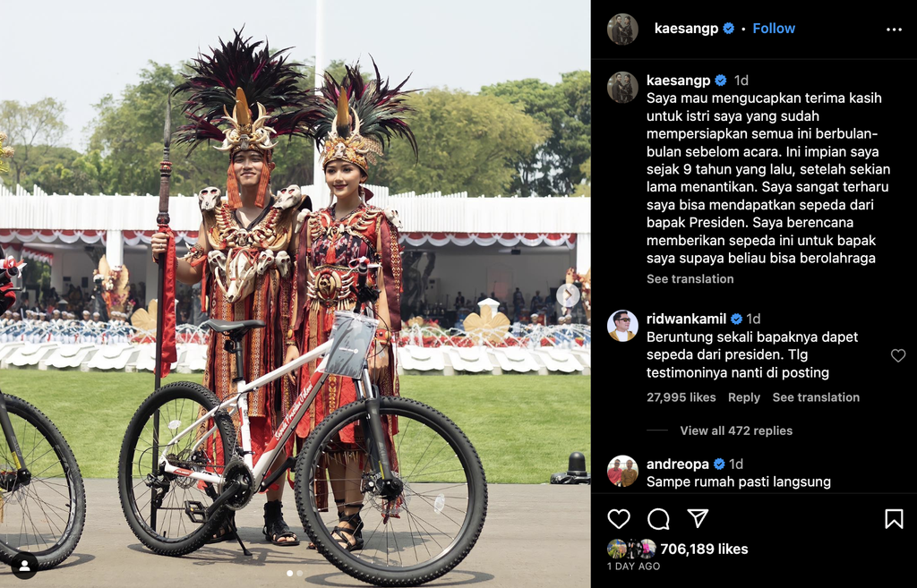
Task: Open the three-dot more options menu
Action: coord(894,30)
